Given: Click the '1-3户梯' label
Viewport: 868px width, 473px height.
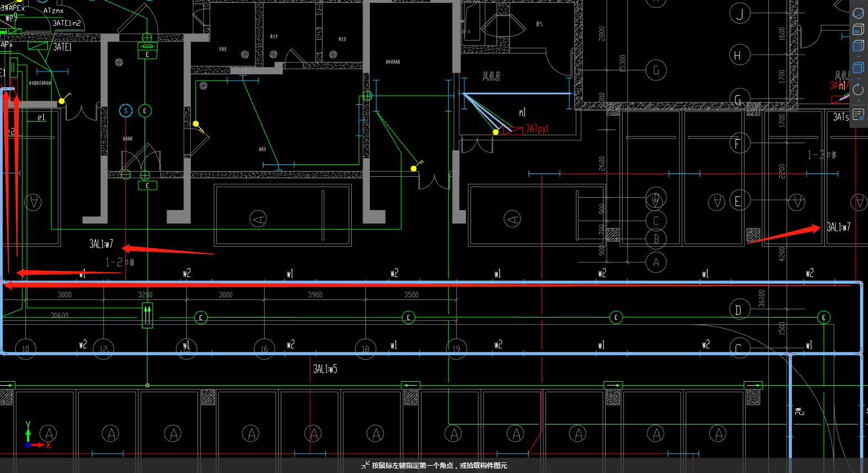Looking at the screenshot, I should (822, 154).
